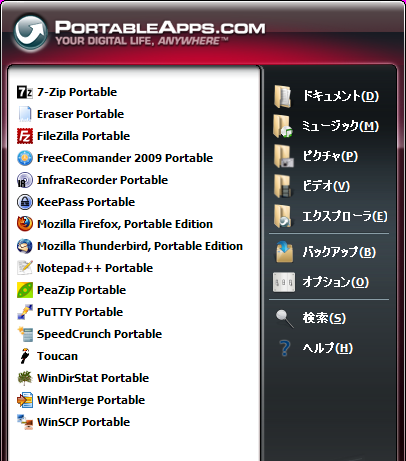
Task: Click the Mozilla Thunderbird bird icon
Action: [25, 246]
